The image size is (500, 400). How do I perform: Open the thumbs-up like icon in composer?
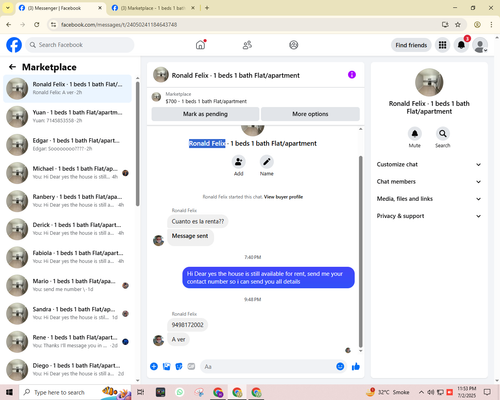pyautogui.click(x=356, y=367)
